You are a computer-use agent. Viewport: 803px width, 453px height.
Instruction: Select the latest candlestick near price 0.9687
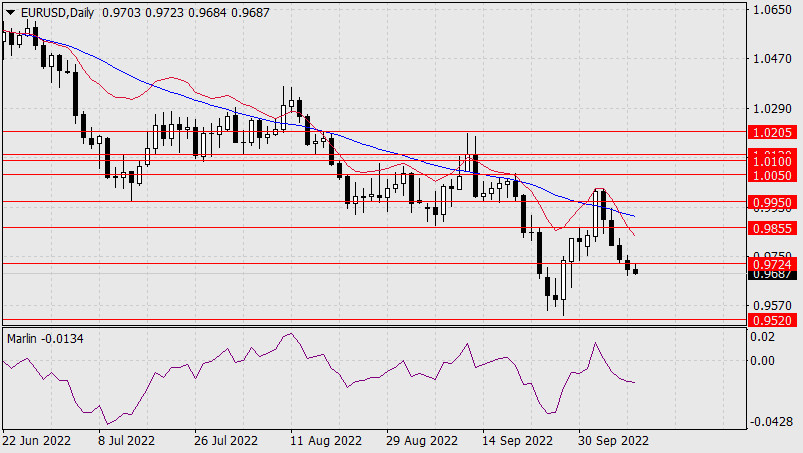pos(636,270)
